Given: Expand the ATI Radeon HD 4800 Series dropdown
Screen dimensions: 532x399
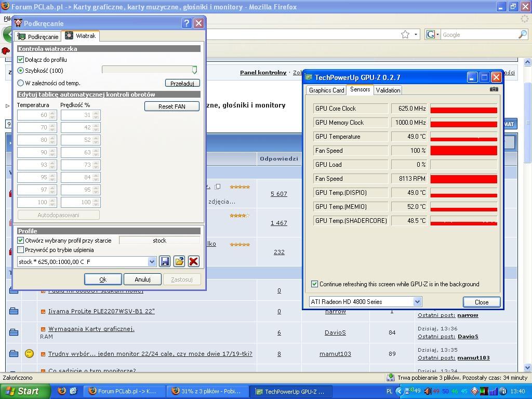Looking at the screenshot, I should tap(417, 302).
